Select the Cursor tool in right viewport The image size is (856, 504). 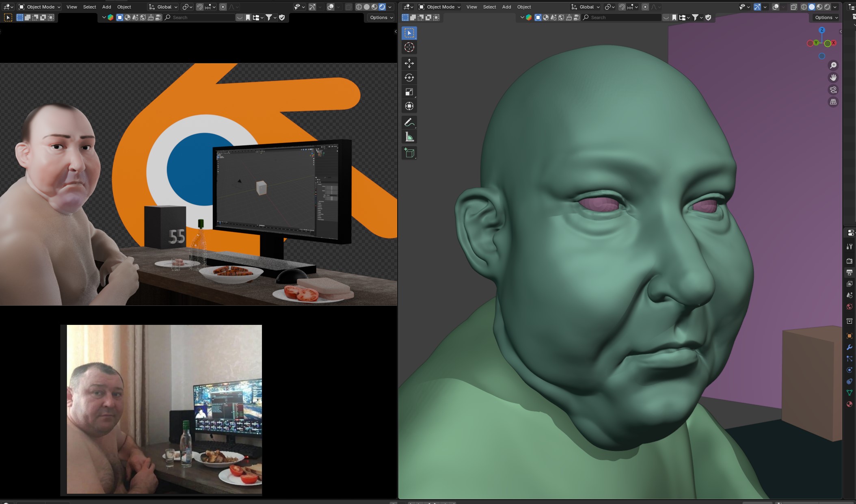409,47
